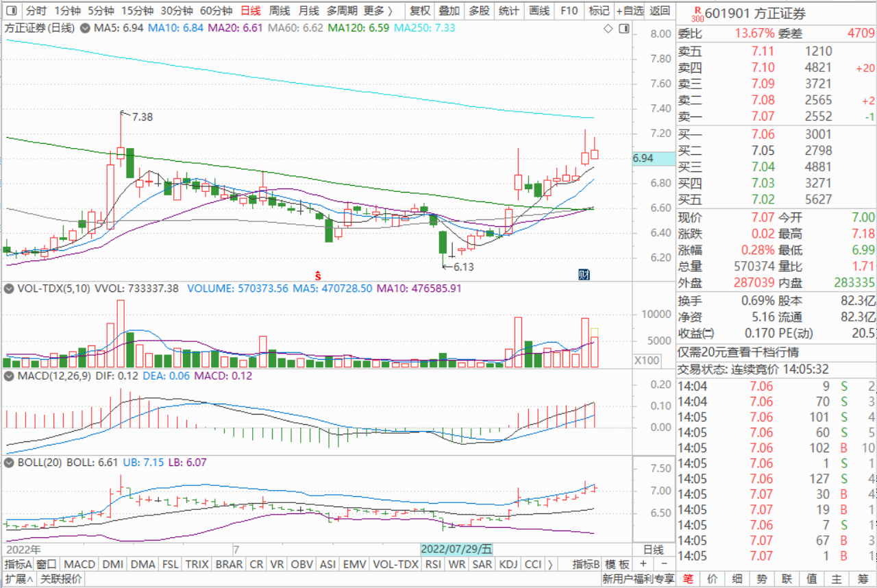The width and height of the screenshot is (877, 588).
Task: Switch to the 5分钟 period
Action: click(x=101, y=11)
